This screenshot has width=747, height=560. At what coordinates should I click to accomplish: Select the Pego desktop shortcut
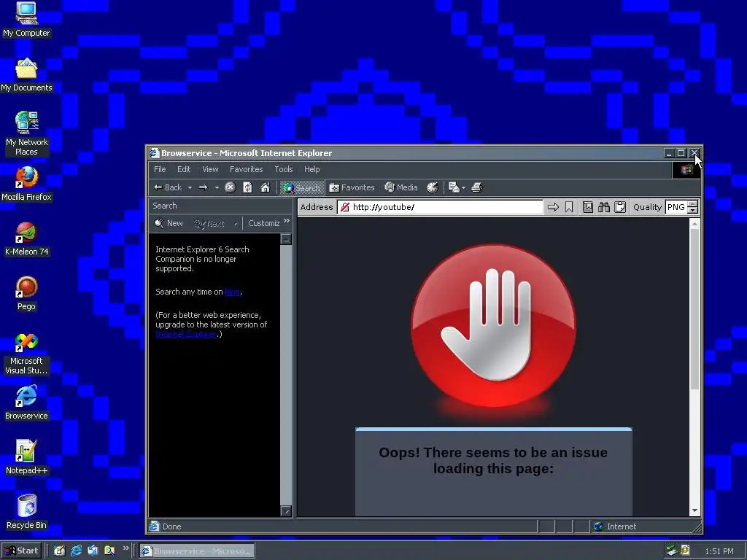[x=26, y=293]
